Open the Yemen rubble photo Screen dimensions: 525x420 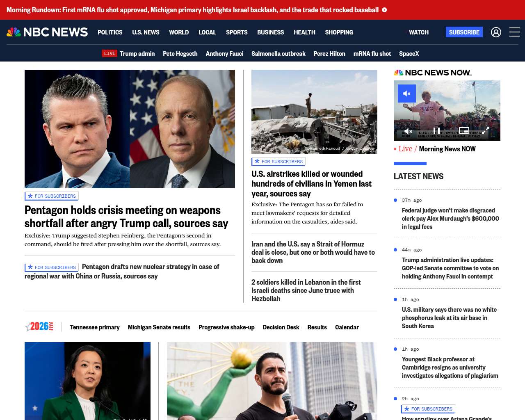[314, 112]
